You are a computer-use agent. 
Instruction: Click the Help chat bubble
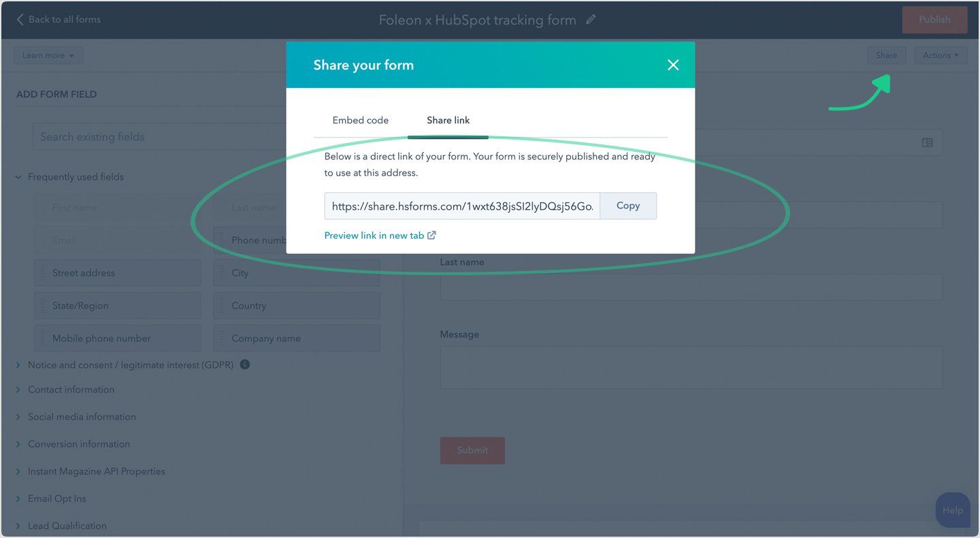pos(952,510)
